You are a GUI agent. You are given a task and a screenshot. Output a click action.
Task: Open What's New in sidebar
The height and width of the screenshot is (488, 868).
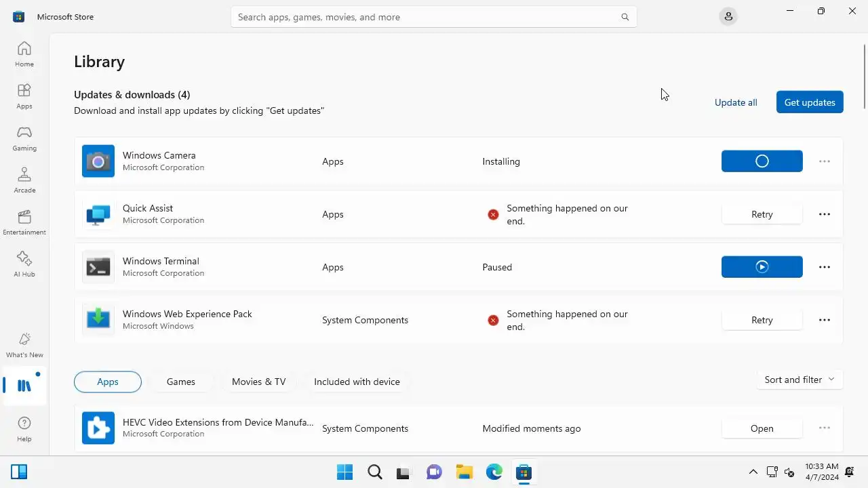(x=24, y=345)
